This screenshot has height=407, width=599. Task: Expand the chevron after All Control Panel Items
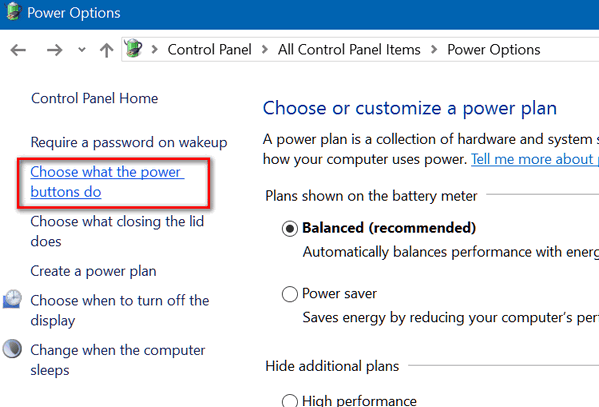coord(434,49)
